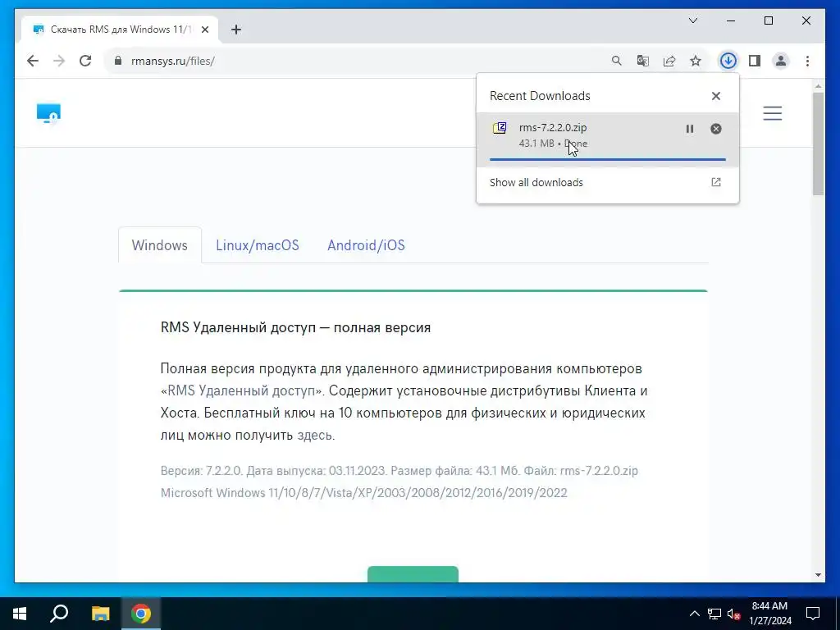Open the network tray icon
This screenshot has height=630, width=840.
click(x=714, y=614)
